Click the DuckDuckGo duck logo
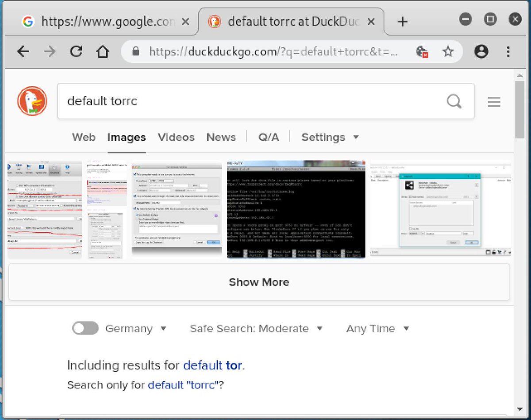The image size is (531, 420). 32,101
